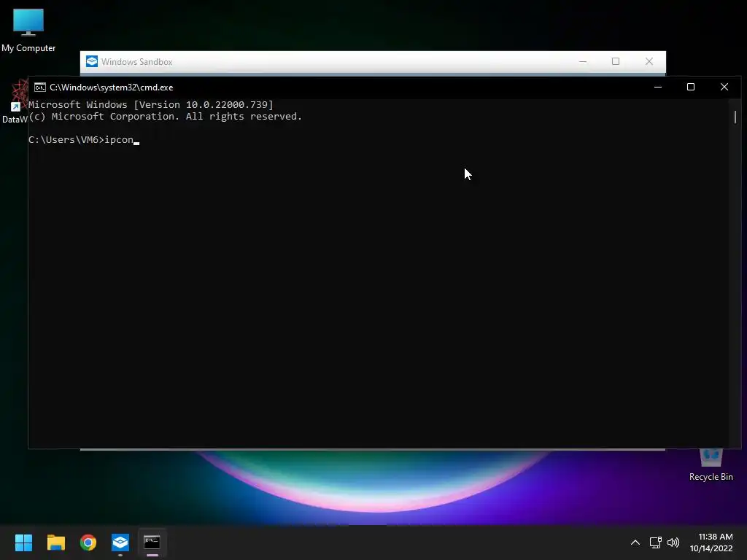Image resolution: width=747 pixels, height=560 pixels.
Task: Open the Windows Start menu
Action: coord(23,542)
